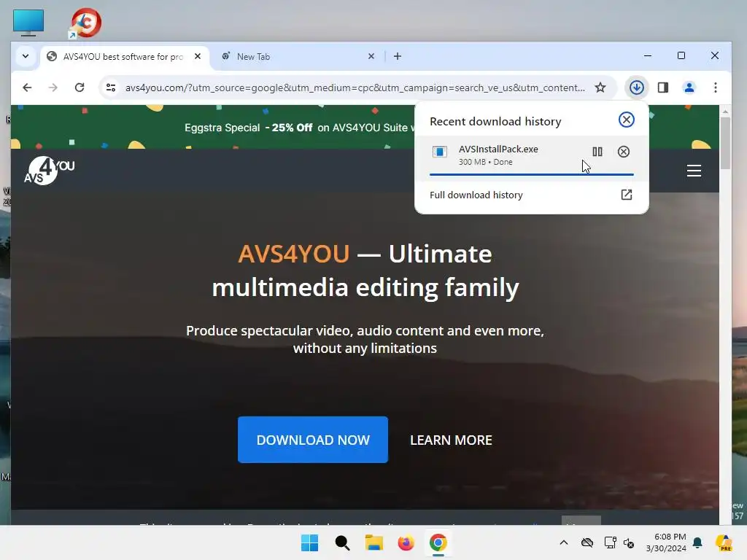
Task: Click the AVS4YOU logo
Action: coord(49,171)
